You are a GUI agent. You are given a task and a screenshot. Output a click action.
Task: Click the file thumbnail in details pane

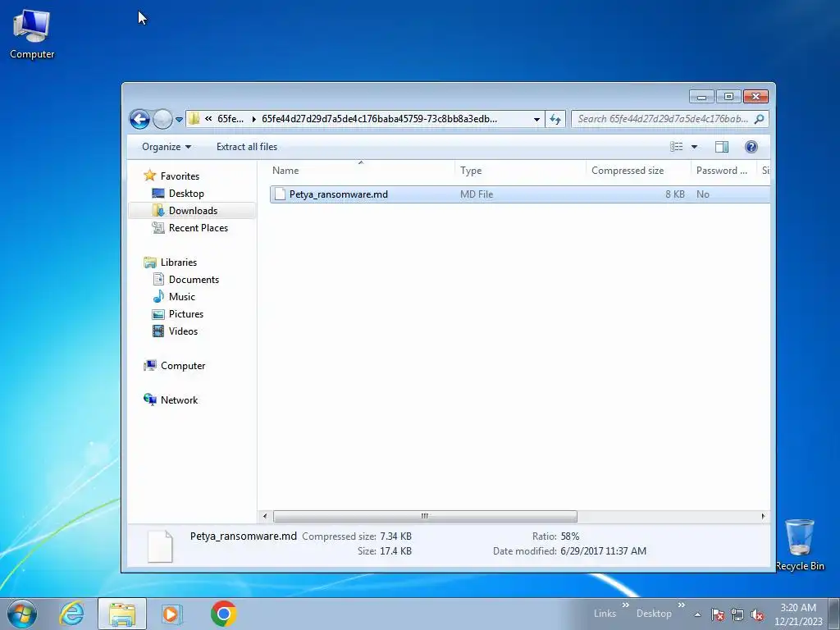click(160, 546)
